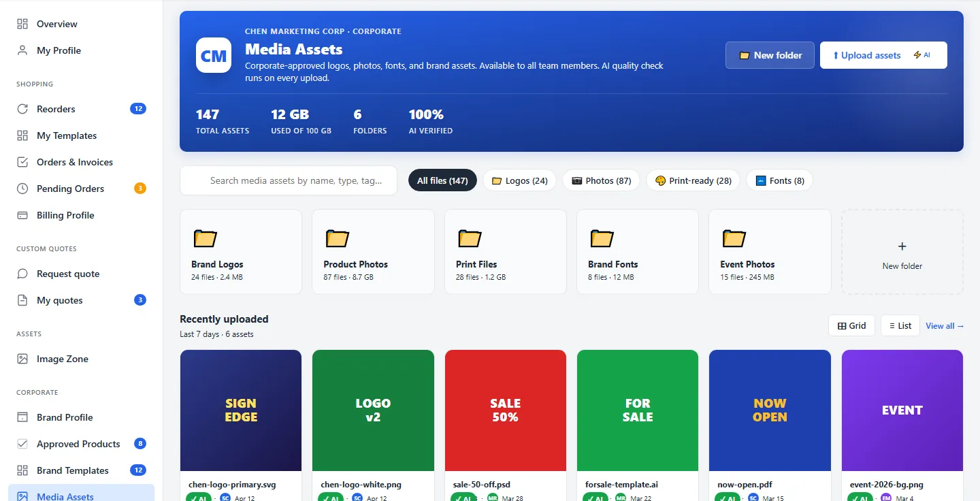Click the Pending Orders clock icon
Image resolution: width=980 pixels, height=501 pixels.
(x=22, y=189)
